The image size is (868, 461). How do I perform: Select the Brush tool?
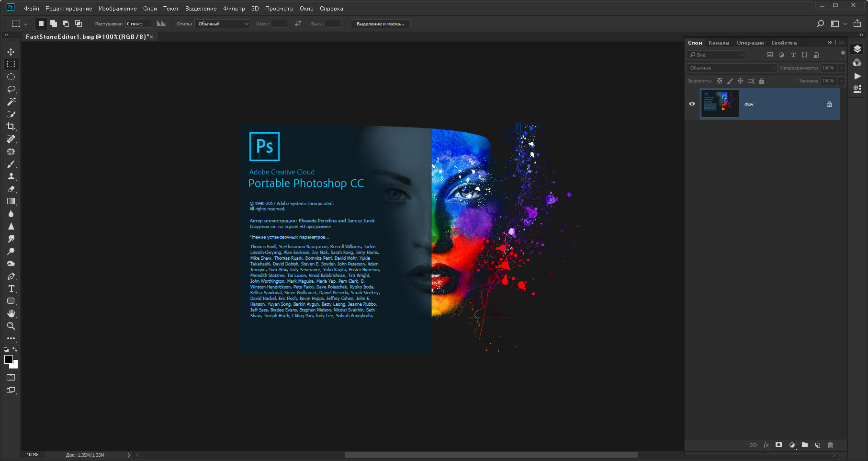pyautogui.click(x=11, y=164)
